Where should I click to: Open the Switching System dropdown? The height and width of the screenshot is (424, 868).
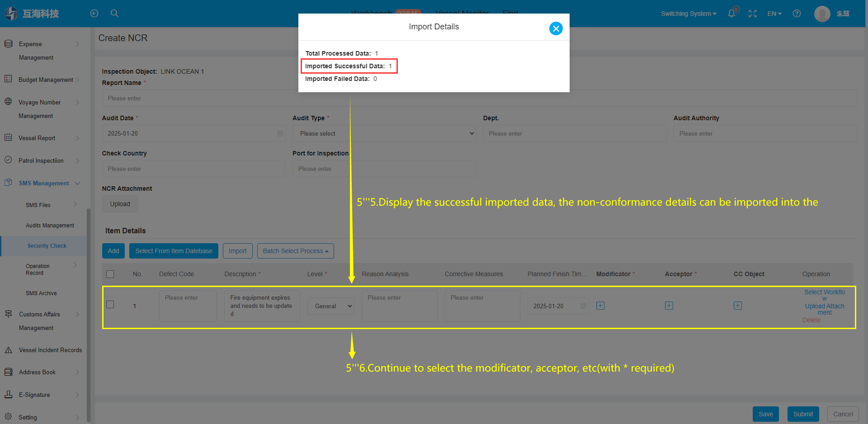pos(689,14)
